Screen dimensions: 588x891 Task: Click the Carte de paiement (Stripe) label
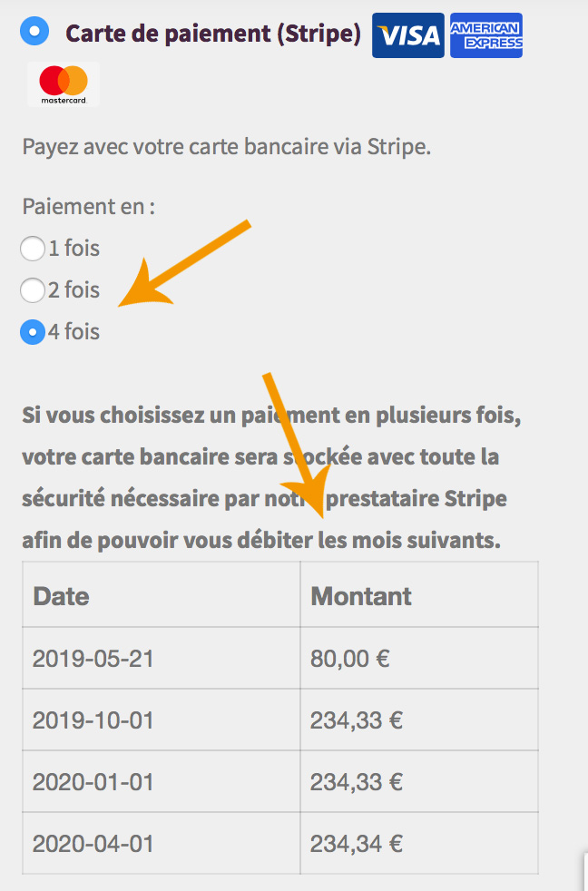tap(213, 34)
